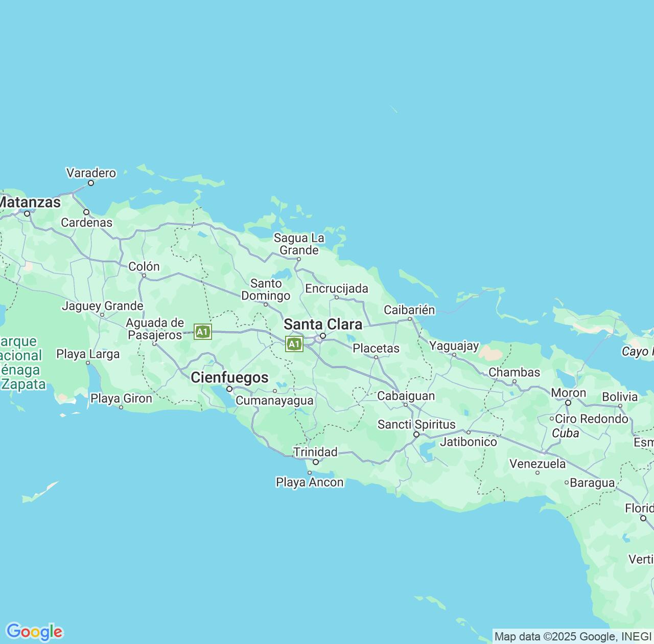Select the Yaguajay town label
Screen dimensions: 654x644
tap(454, 346)
